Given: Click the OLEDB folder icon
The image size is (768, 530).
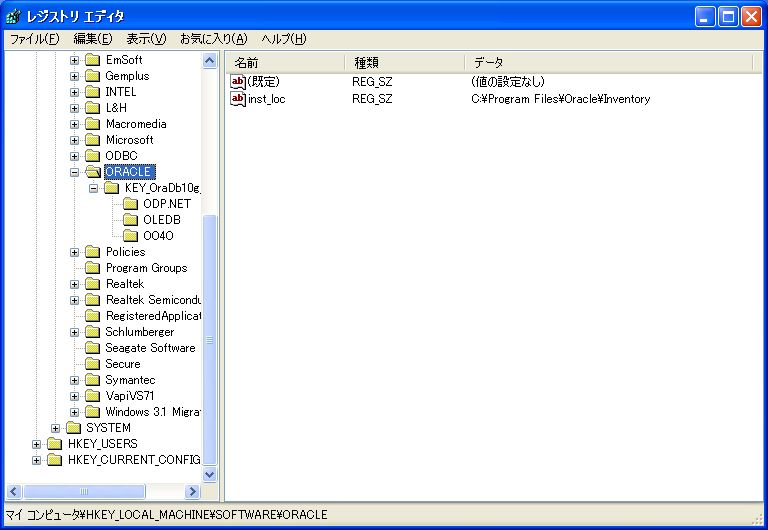Looking at the screenshot, I should (130, 220).
